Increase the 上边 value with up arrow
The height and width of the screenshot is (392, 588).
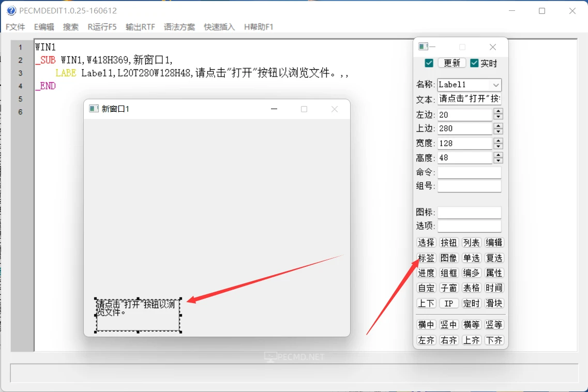pyautogui.click(x=498, y=126)
